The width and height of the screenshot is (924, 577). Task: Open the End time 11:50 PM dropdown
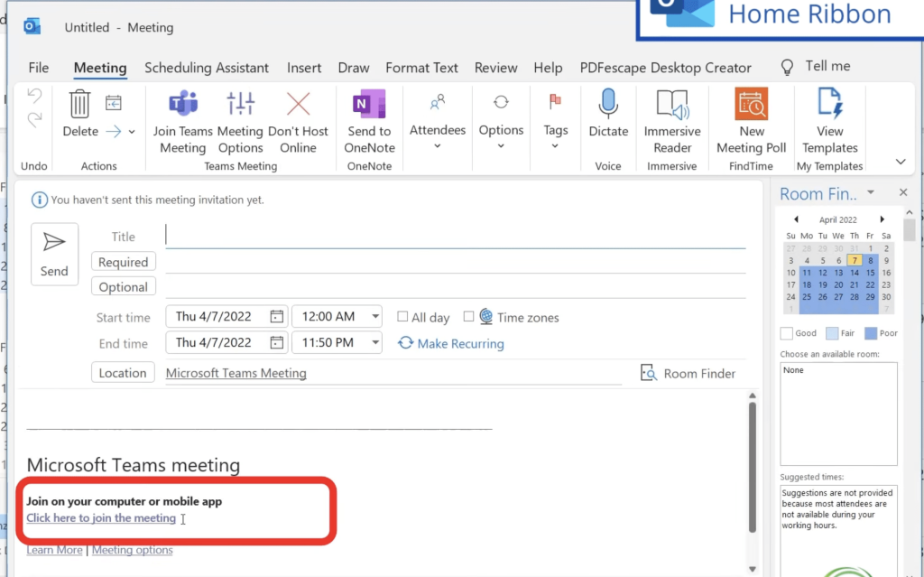[x=375, y=342]
